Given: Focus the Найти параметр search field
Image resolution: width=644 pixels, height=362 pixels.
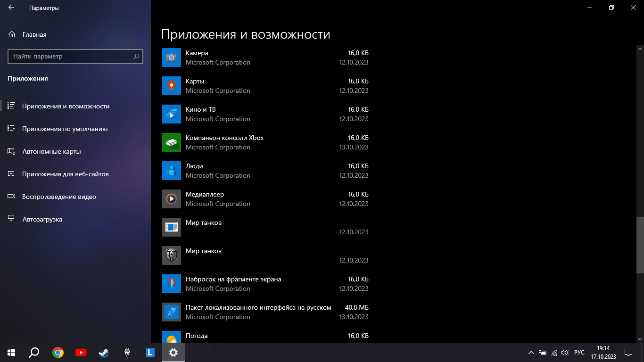Looking at the screenshot, I should (75, 56).
